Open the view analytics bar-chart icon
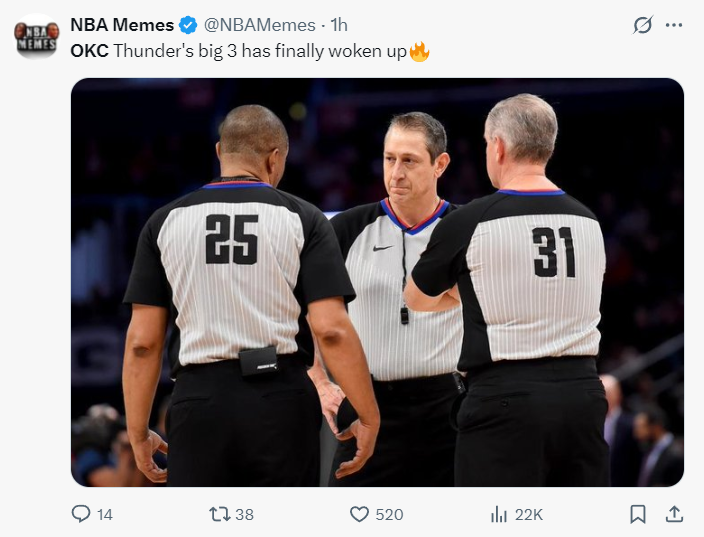Screen dimensions: 704x537 click(x=499, y=514)
